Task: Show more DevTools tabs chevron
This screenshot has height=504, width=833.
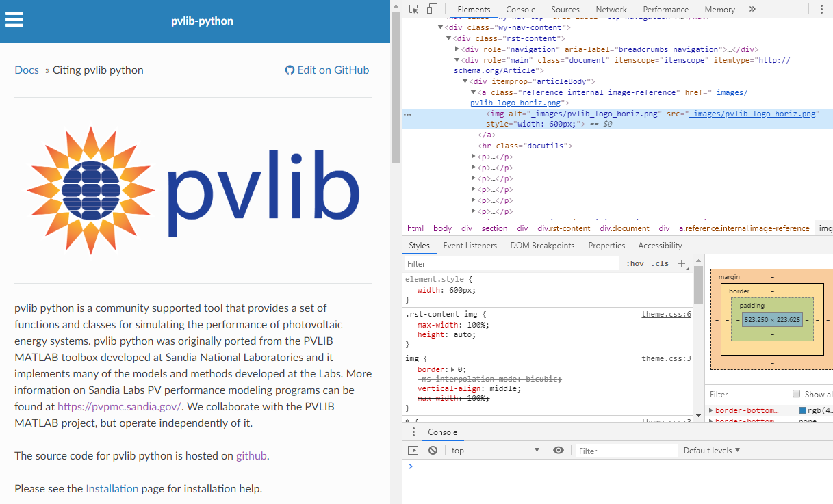Action: click(752, 9)
